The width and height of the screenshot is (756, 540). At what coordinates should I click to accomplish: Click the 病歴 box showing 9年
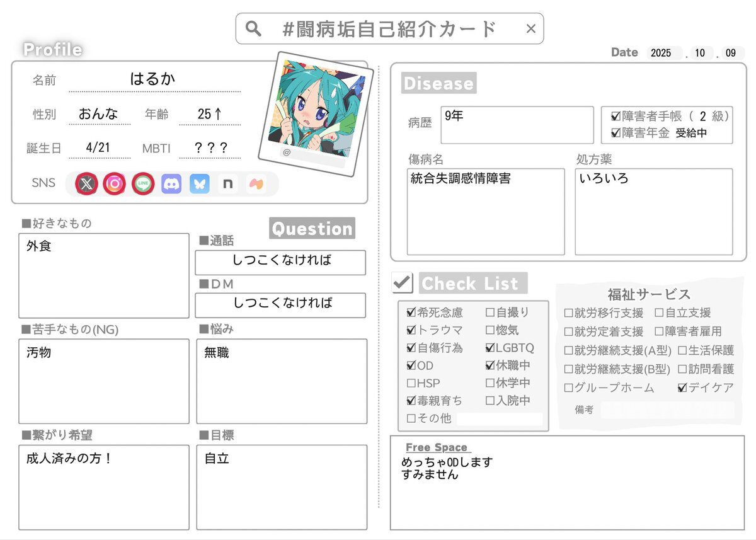517,125
